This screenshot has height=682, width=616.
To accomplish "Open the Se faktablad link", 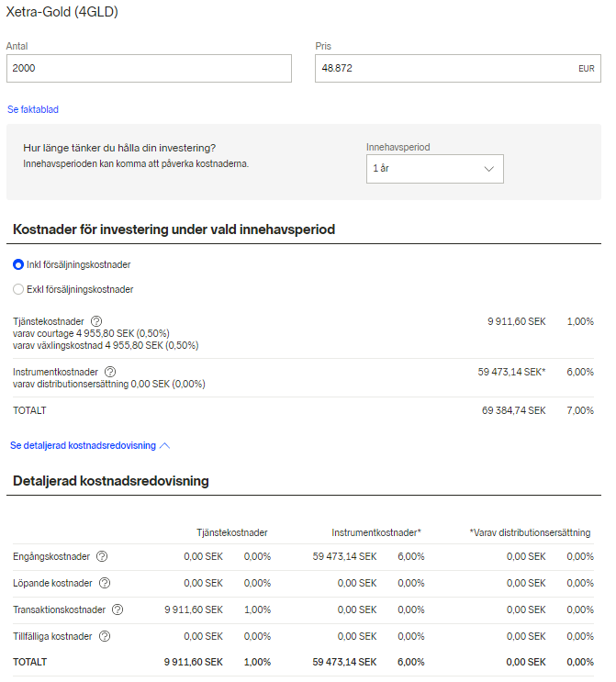I will [33, 109].
